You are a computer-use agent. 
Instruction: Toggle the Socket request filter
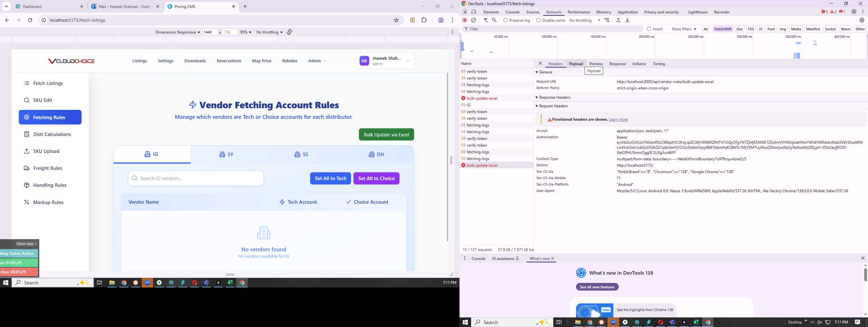(x=830, y=29)
